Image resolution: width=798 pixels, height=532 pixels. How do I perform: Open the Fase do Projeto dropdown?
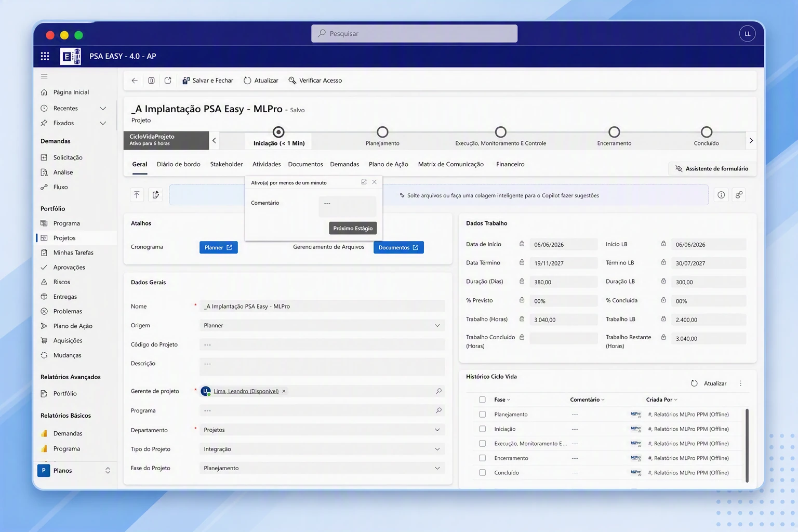coord(322,468)
